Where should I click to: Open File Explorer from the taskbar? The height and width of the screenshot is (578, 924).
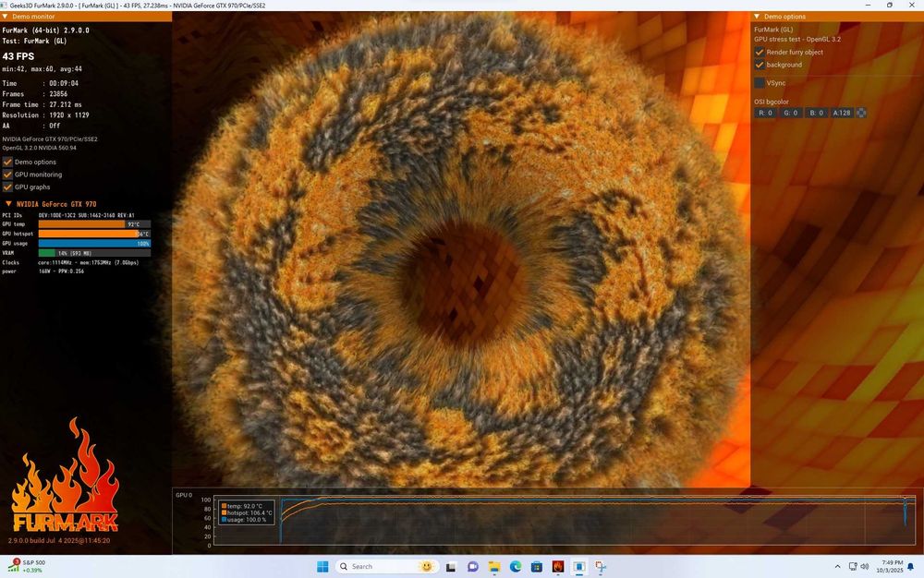pos(493,567)
